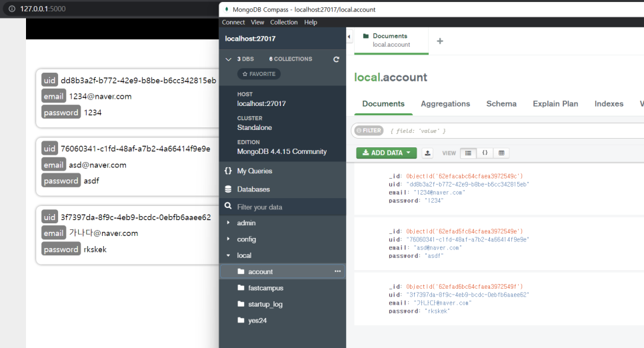644x348 pixels.
Task: Click email value "asd@naver.com" in Compass
Action: click(x=438, y=248)
